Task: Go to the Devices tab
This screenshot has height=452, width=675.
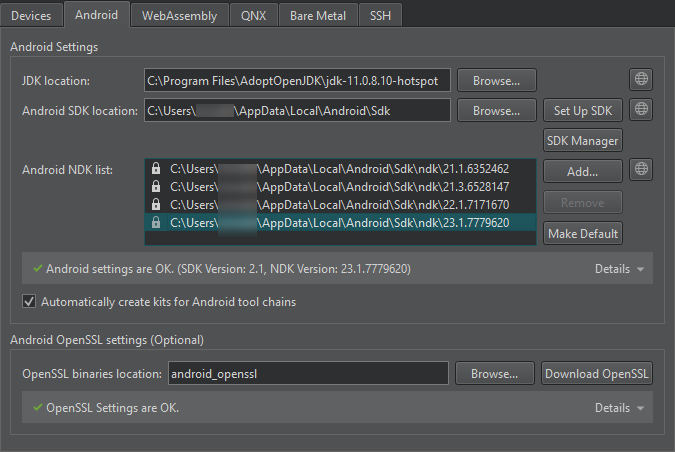Action: point(31,16)
